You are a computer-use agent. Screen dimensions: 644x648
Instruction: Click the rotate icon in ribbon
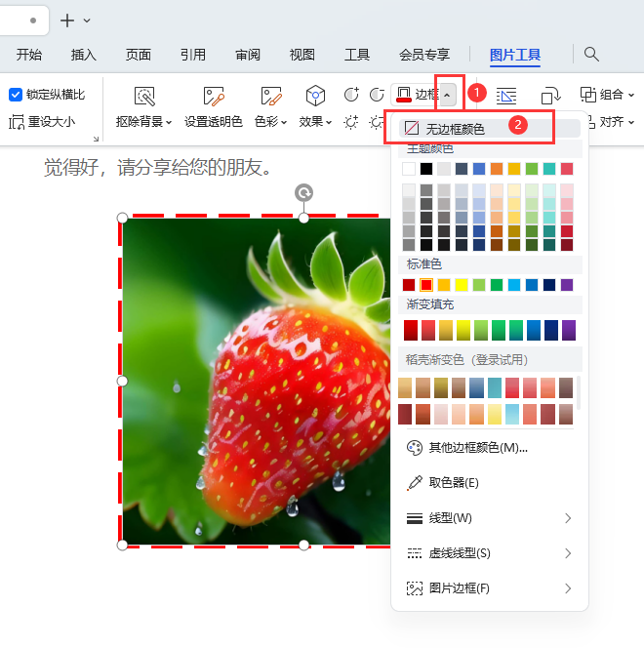550,96
